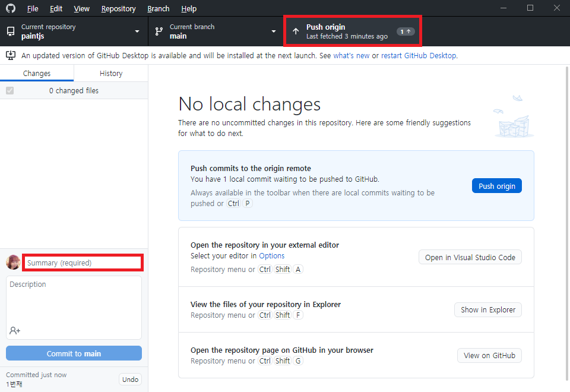
Task: Open the Edit menu
Action: pos(56,8)
